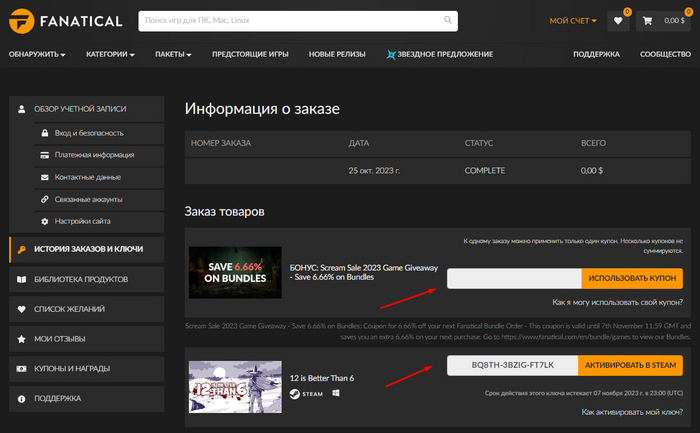Screen dimensions: 700x433
Task: Open Библиотека продуктов in sidebar
Action: (82, 279)
